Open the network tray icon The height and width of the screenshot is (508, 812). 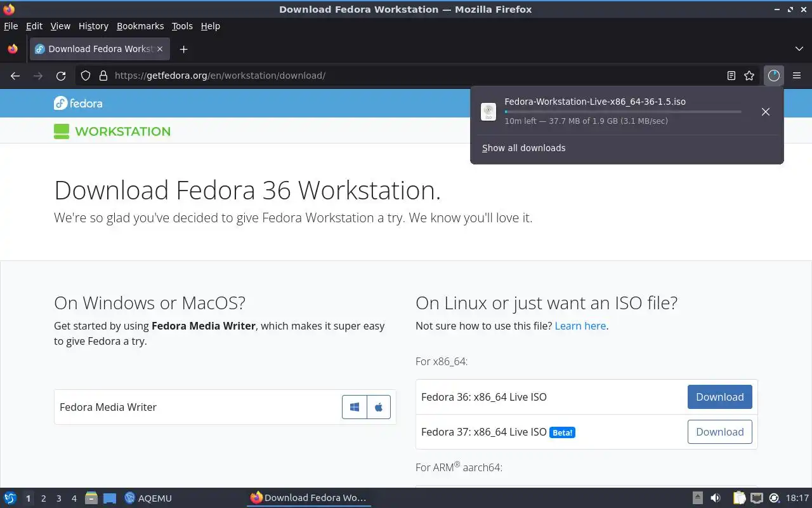[756, 498]
